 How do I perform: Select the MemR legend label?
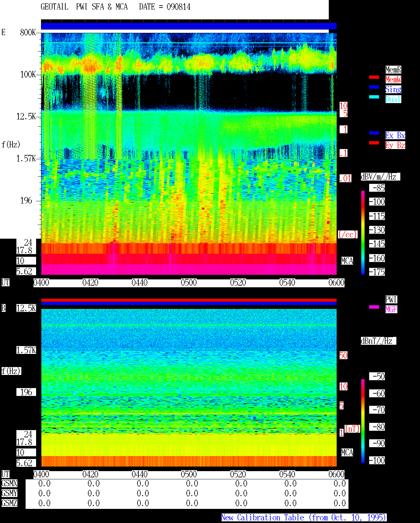[x=393, y=70]
